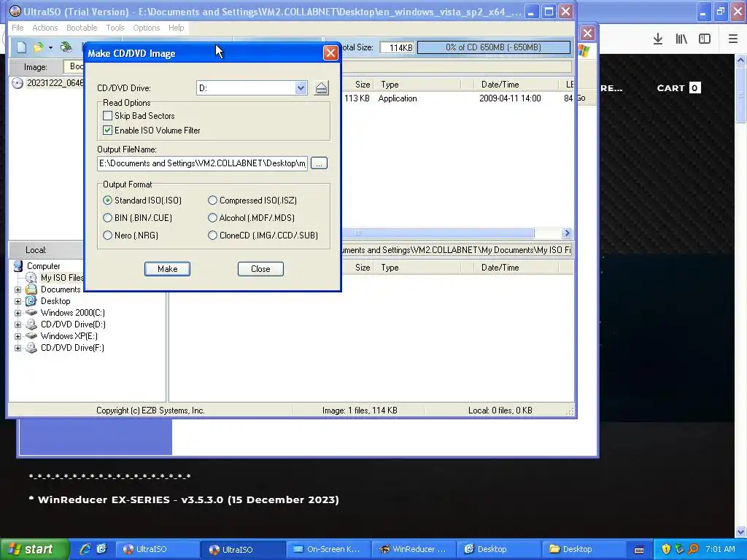Switch to the WinReducer taskbar button
Screen dimensions: 747x560
pos(414,549)
